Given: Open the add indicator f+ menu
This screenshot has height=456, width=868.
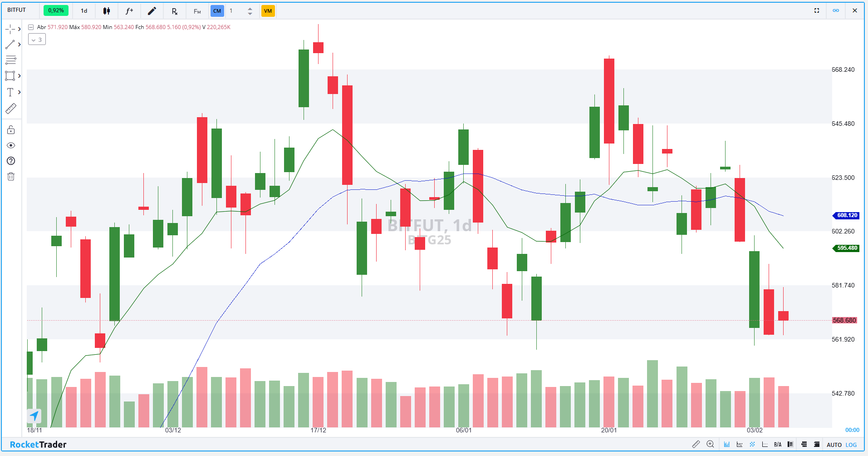Looking at the screenshot, I should tap(129, 11).
